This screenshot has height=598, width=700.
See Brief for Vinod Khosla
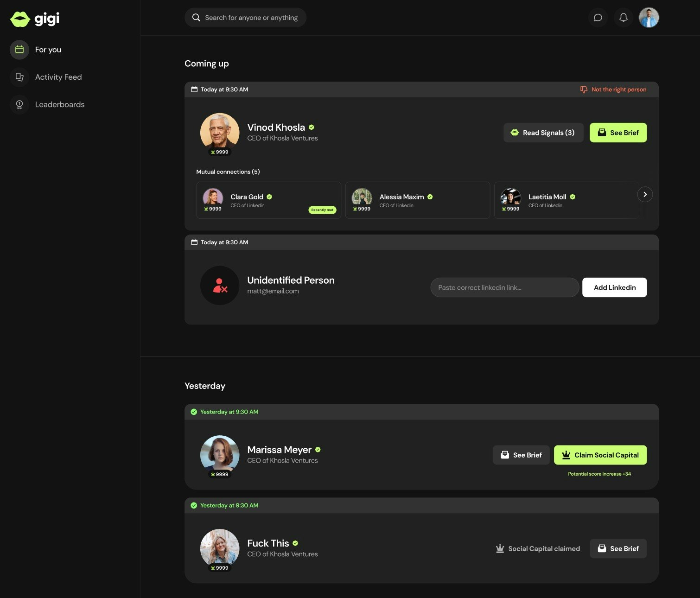click(618, 133)
